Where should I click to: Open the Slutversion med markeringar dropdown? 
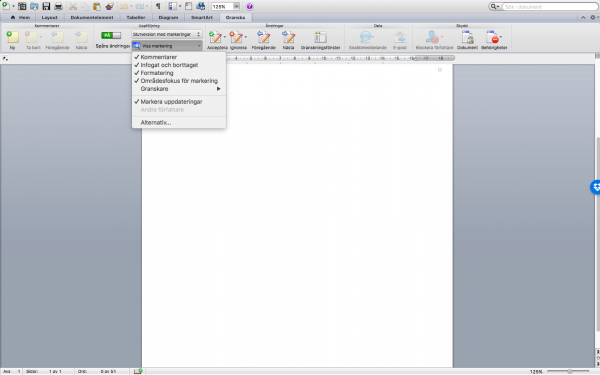point(166,34)
